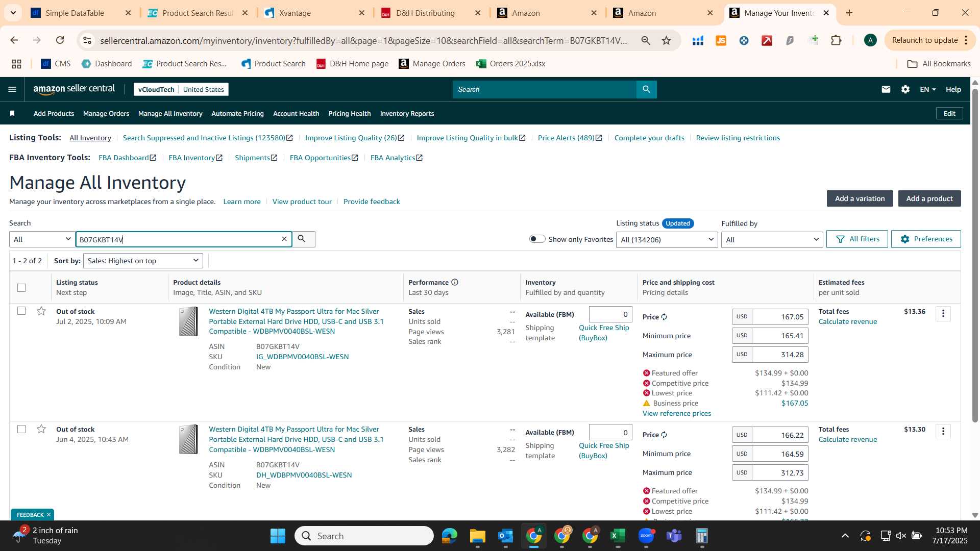Open the messages envelope icon

[x=886, y=89]
